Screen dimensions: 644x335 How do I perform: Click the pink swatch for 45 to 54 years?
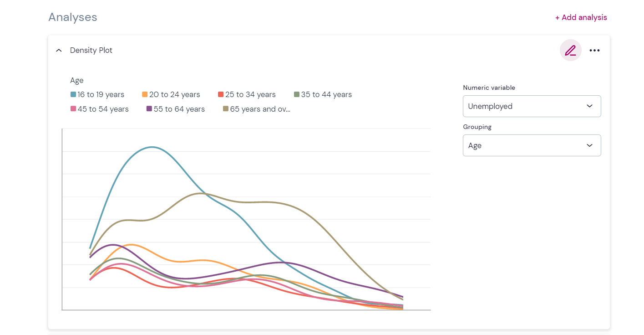point(73,109)
